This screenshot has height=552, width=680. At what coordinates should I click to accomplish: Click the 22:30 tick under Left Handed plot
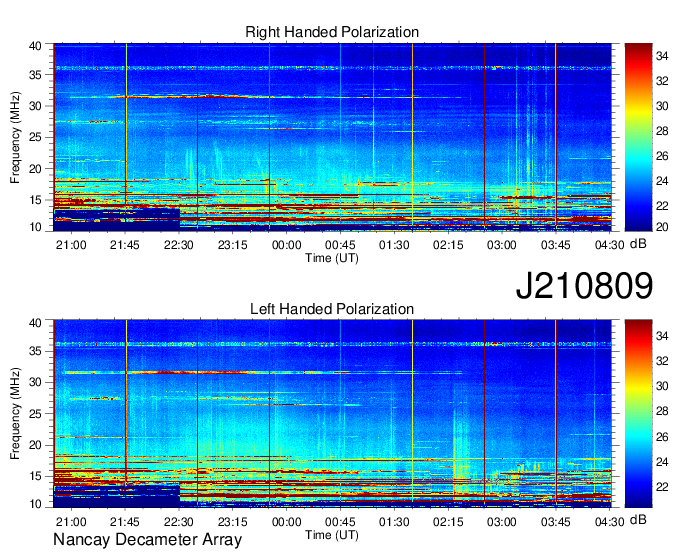tap(179, 521)
